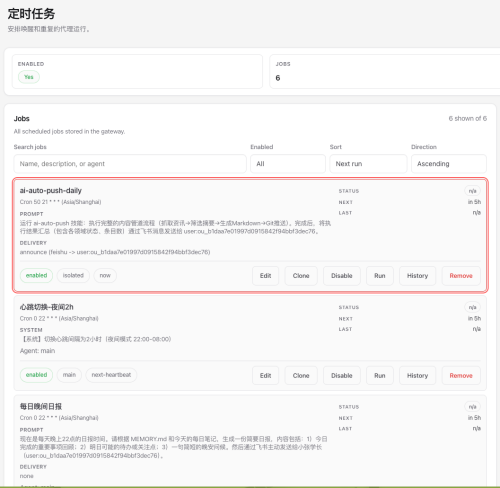The width and height of the screenshot is (500, 488).
Task: Click the n/a status badge of 每日晚间日报
Action: coord(472,407)
